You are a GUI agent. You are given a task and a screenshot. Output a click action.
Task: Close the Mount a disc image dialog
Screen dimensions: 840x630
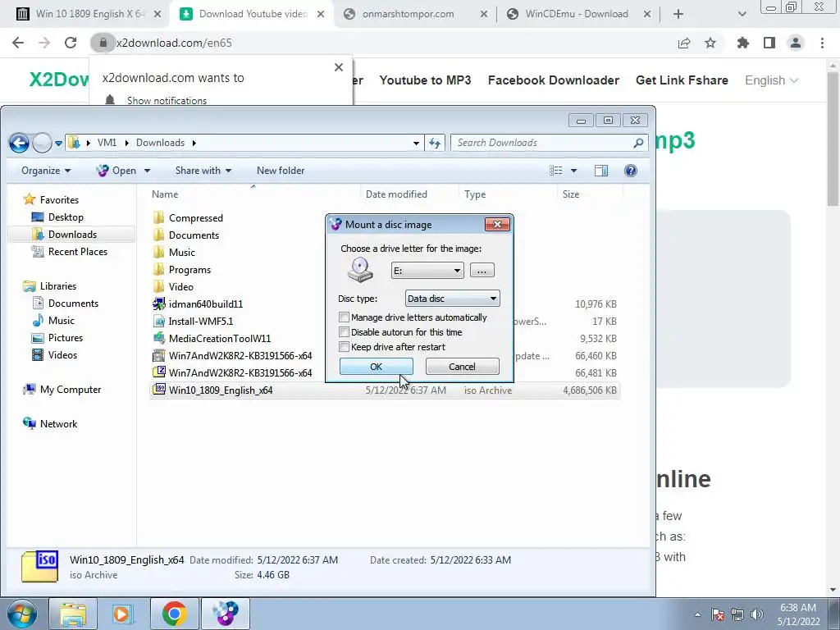pos(497,225)
